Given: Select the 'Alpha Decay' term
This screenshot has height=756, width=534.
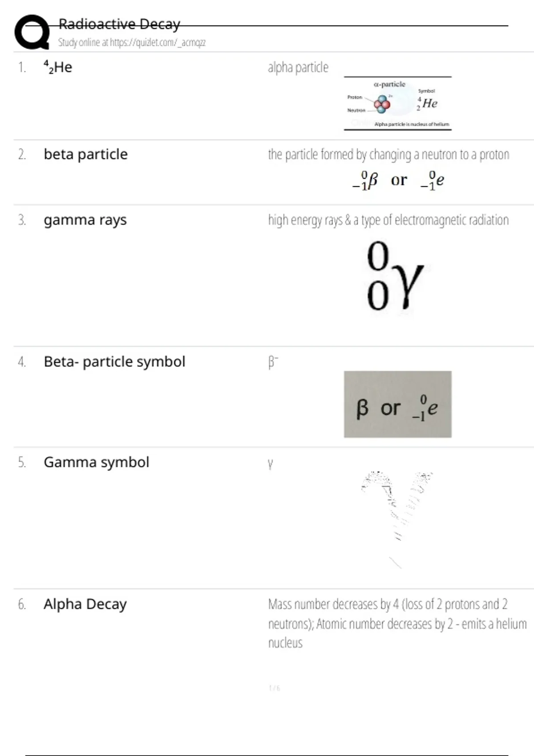Looking at the screenshot, I should (x=85, y=604).
